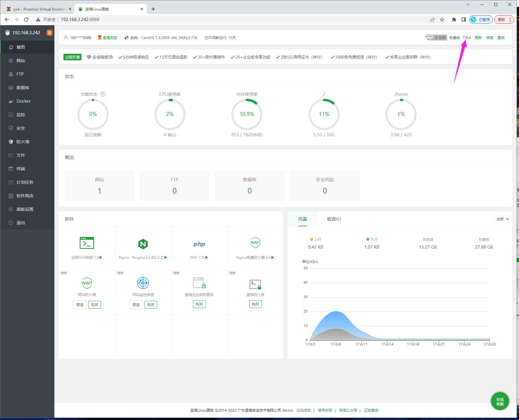Click the /home disk 1% gauge
Viewport: 519px width, 420px height.
pyautogui.click(x=401, y=114)
